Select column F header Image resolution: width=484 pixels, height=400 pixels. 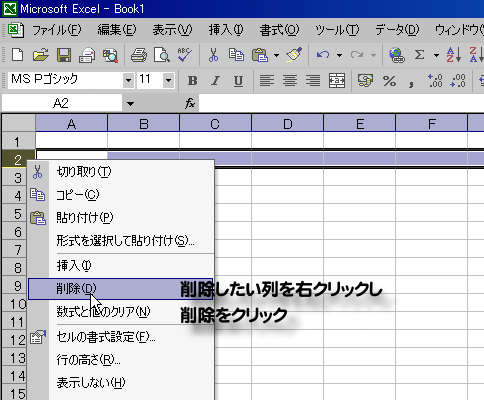(x=431, y=123)
